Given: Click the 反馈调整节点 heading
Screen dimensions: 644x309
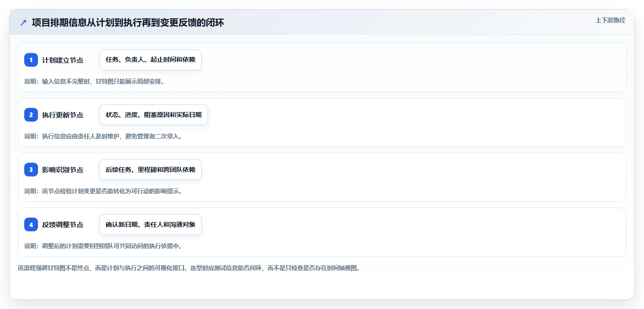Looking at the screenshot, I should pyautogui.click(x=63, y=224).
